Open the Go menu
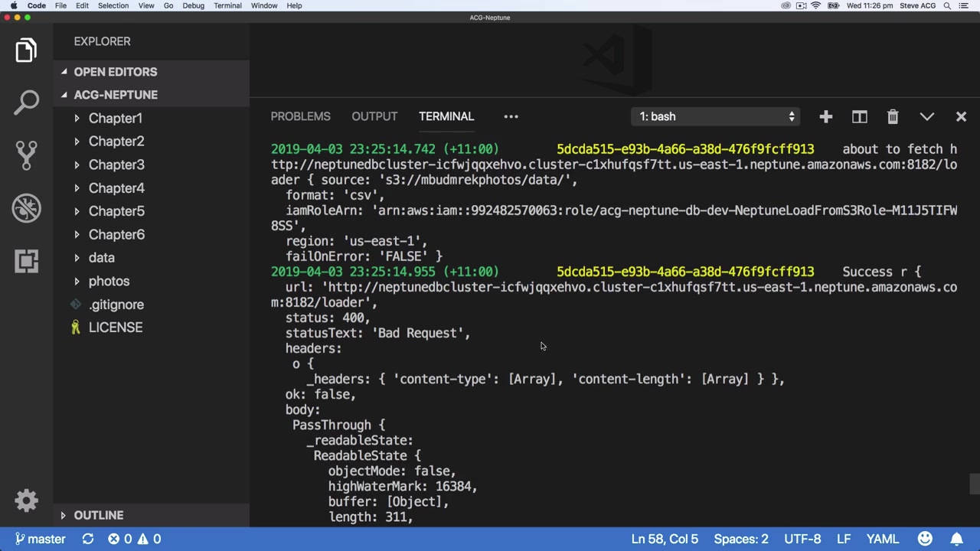 pyautogui.click(x=168, y=5)
